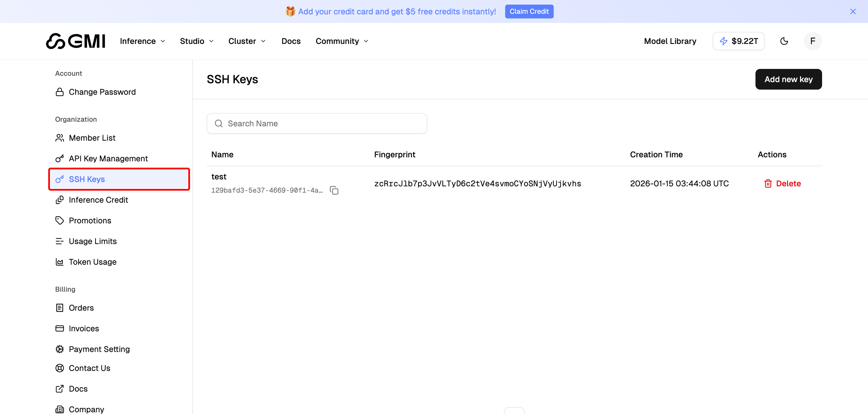Click the Payment Setting gear icon
Image resolution: width=868 pixels, height=414 pixels.
[x=60, y=349]
